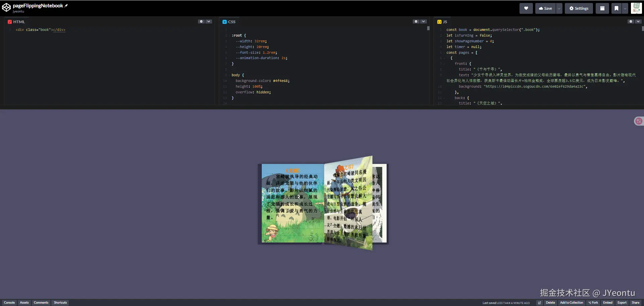This screenshot has height=306, width=644.
Task: Like the pen with the heart button
Action: tap(526, 8)
